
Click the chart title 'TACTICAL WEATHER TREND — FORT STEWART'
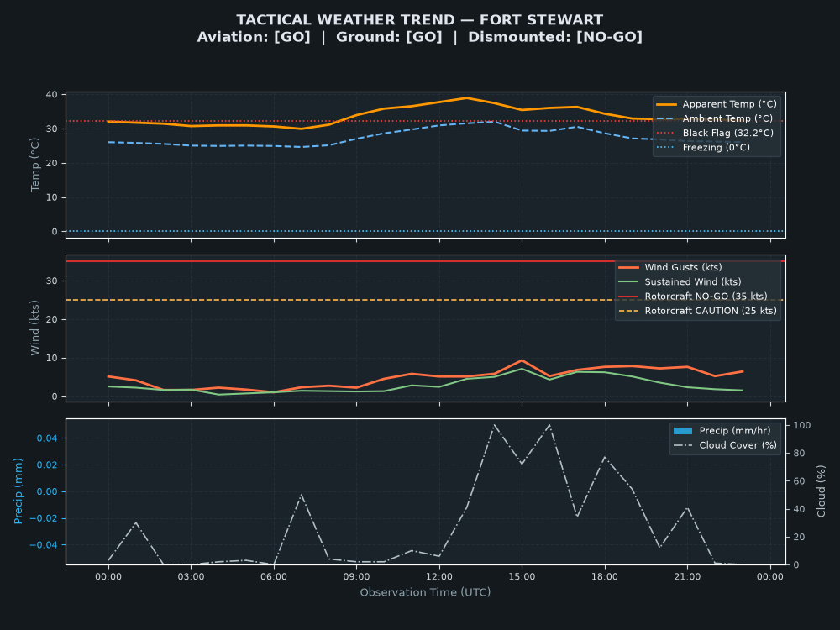click(x=419, y=20)
